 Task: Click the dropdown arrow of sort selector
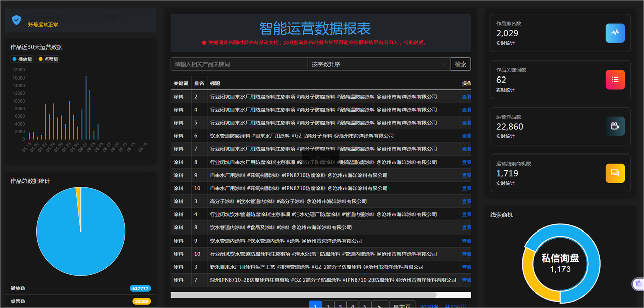coord(444,64)
